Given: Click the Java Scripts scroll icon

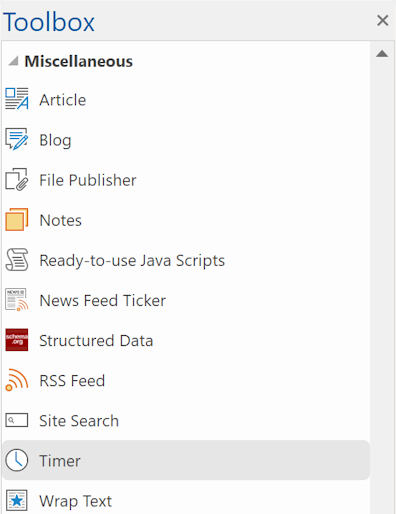Looking at the screenshot, I should click(x=17, y=260).
